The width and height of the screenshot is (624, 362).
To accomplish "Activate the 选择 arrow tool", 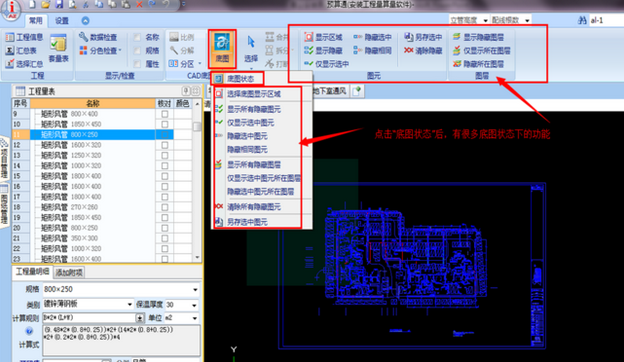I will click(x=251, y=49).
